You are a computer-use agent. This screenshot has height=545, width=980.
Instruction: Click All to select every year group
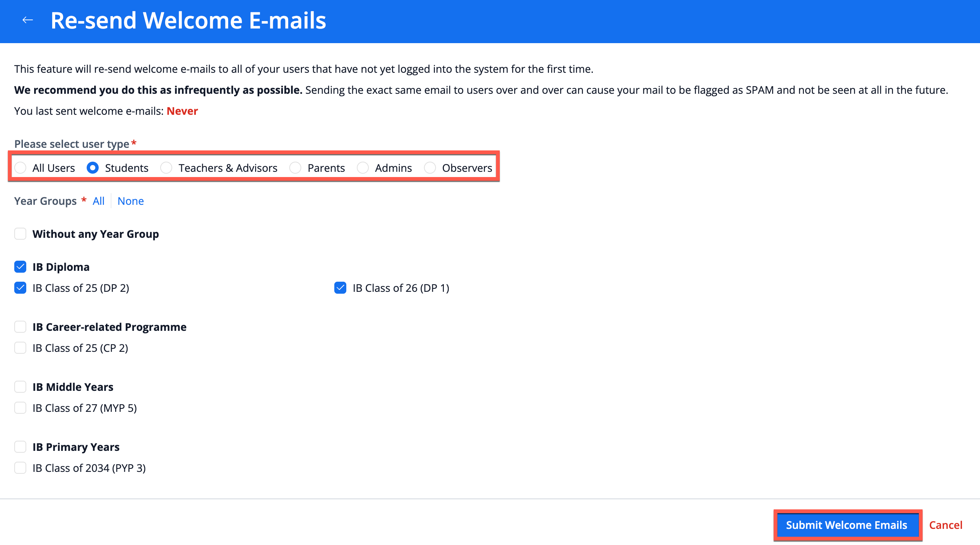click(98, 201)
